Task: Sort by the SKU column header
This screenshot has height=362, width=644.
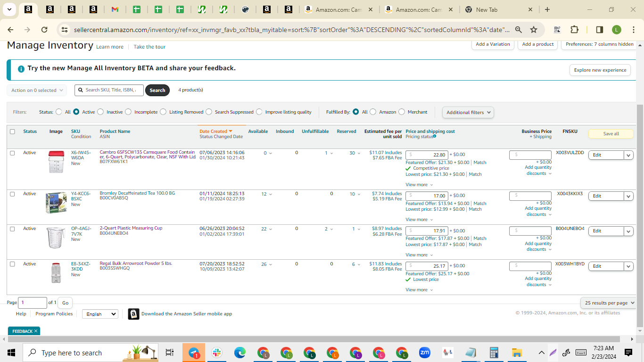Action: (75, 132)
